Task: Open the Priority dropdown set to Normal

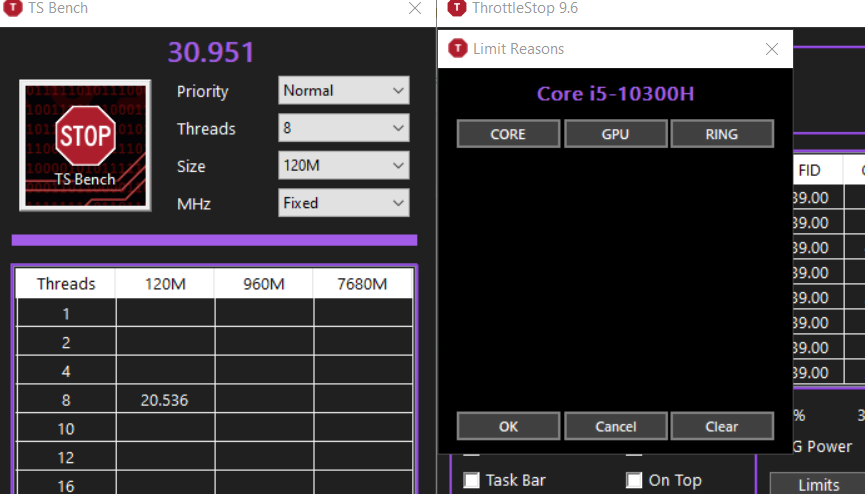Action: pyautogui.click(x=344, y=91)
